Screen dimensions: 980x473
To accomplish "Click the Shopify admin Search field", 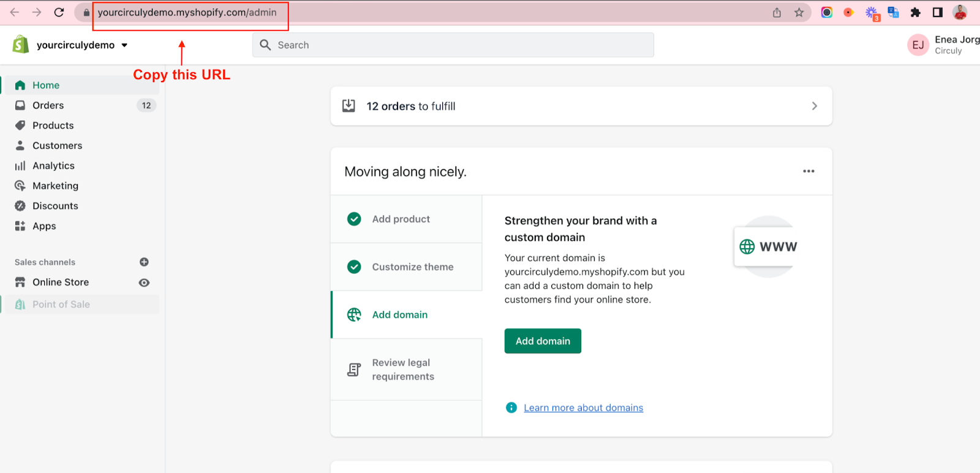I will coord(453,45).
